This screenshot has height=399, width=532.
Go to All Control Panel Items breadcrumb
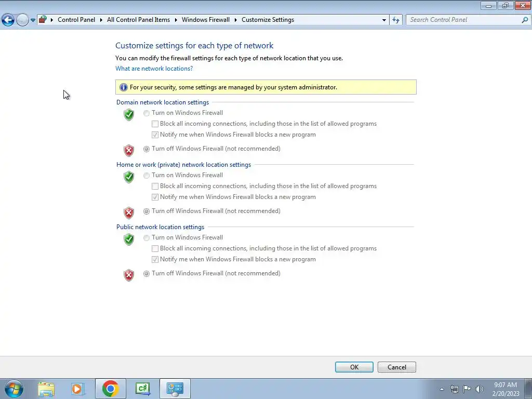point(138,20)
